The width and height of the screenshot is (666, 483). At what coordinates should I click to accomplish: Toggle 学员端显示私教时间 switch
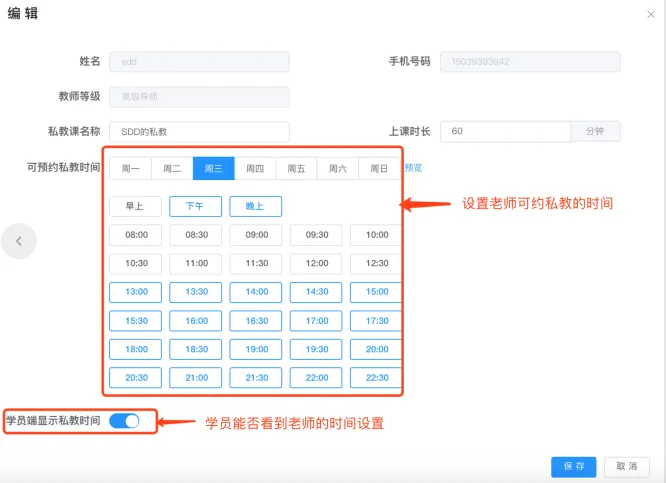point(125,421)
